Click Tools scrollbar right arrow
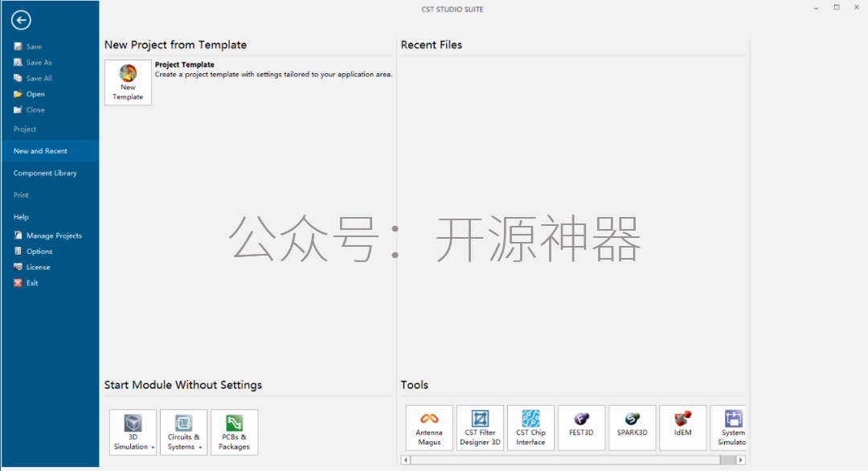Image resolution: width=868 pixels, height=471 pixels. tap(741, 460)
